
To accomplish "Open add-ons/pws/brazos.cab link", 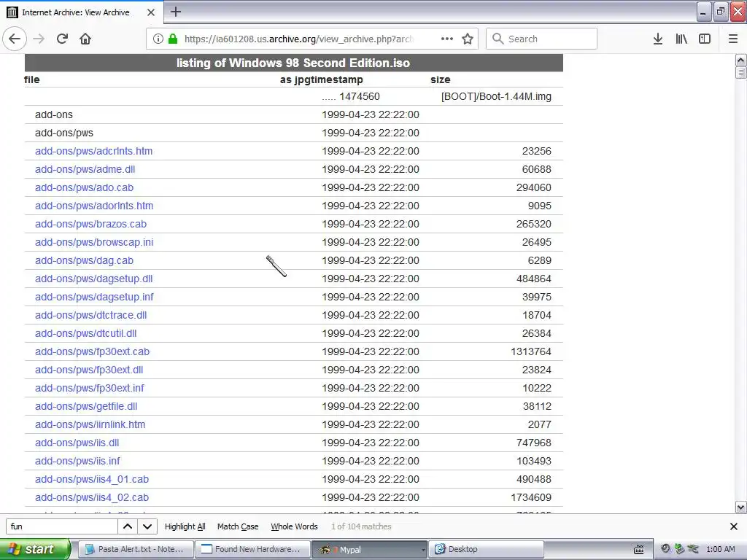I will pos(90,224).
